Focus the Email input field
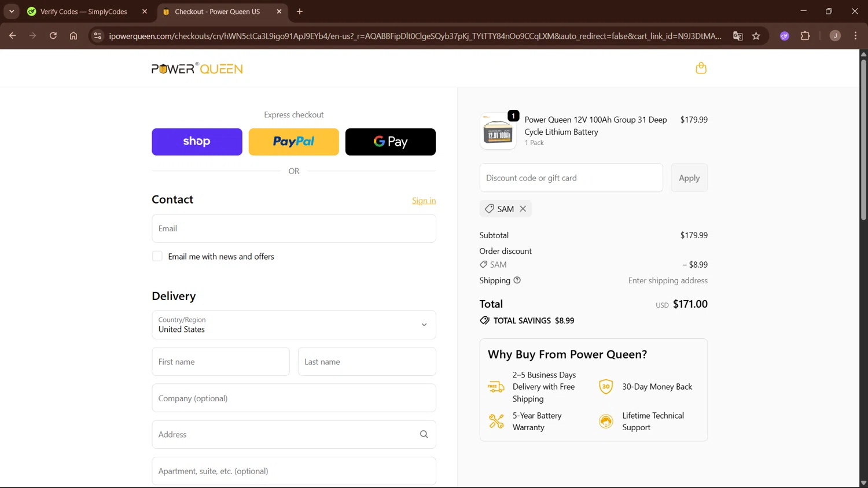 pos(294,228)
